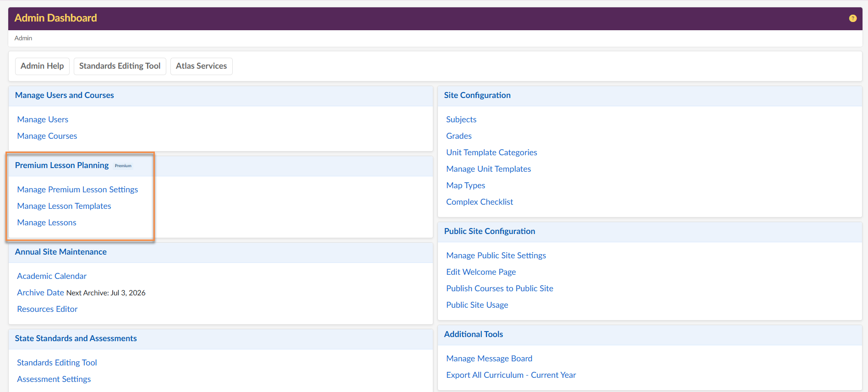Select Manage Lesson Templates link
Image resolution: width=868 pixels, height=392 pixels.
click(x=64, y=206)
